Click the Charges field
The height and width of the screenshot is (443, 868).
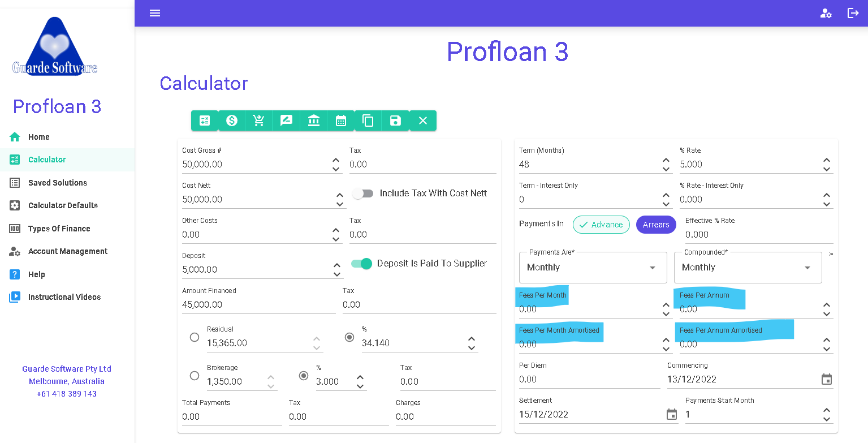(446, 417)
